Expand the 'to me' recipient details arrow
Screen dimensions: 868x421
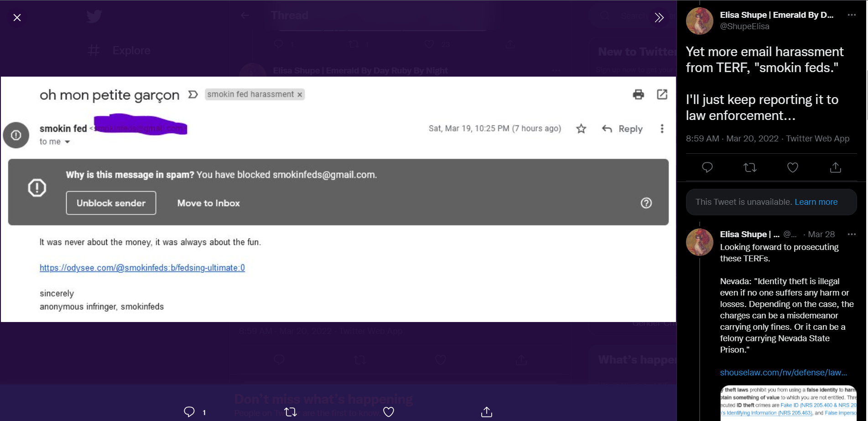tap(68, 142)
